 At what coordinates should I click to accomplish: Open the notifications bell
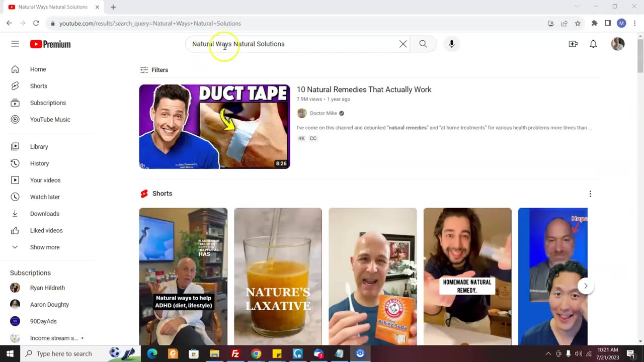[593, 44]
